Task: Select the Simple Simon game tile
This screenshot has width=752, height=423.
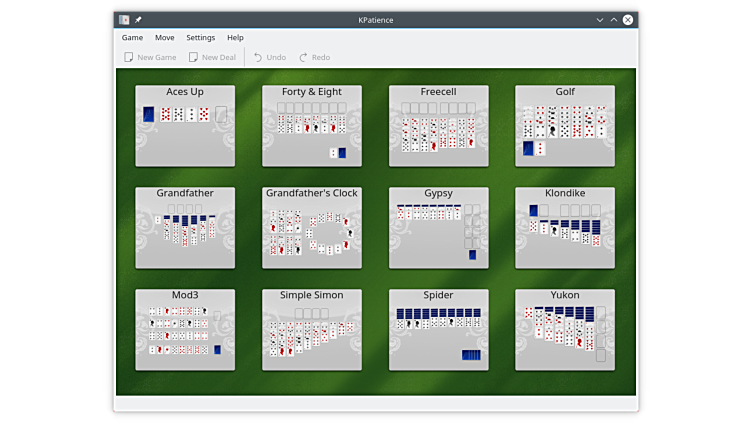Action: click(x=312, y=330)
